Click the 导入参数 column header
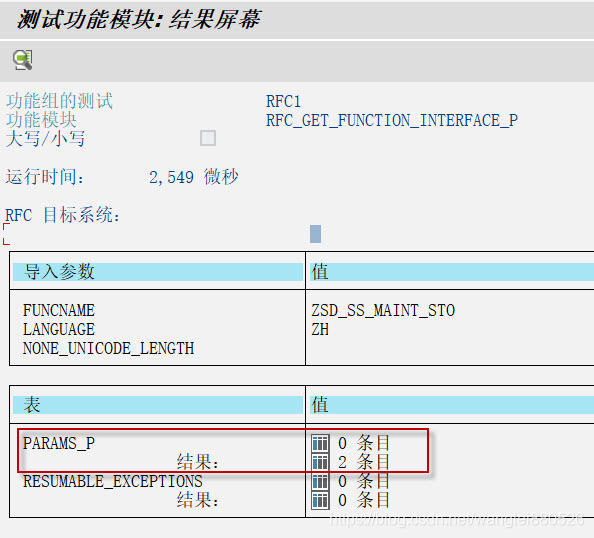Screen dimensions: 594x538 (x=158, y=272)
